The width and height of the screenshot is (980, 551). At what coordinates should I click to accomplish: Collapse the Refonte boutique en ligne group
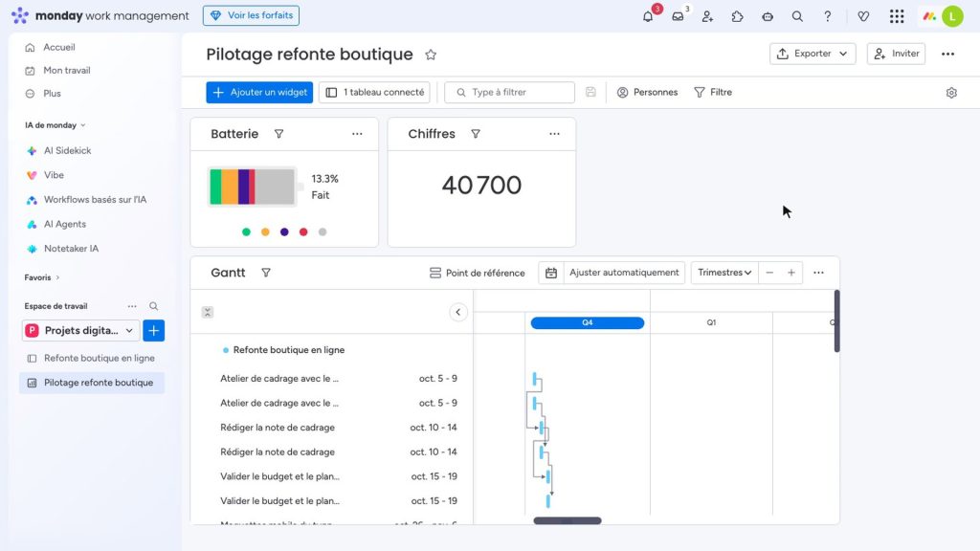point(226,350)
